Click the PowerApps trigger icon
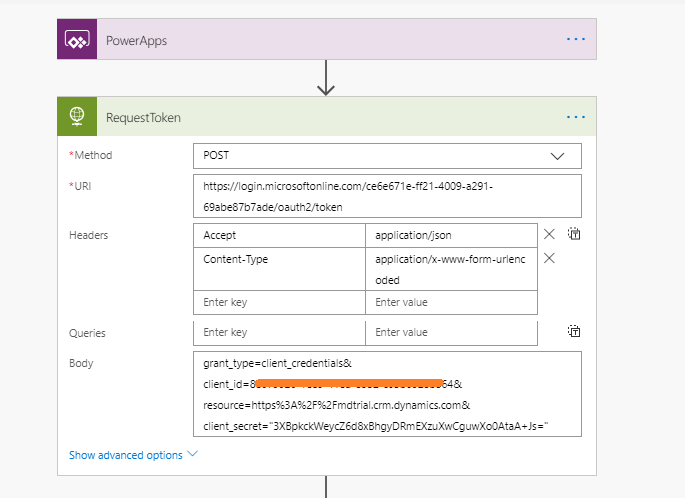Image resolution: width=685 pixels, height=498 pixels. click(x=77, y=39)
